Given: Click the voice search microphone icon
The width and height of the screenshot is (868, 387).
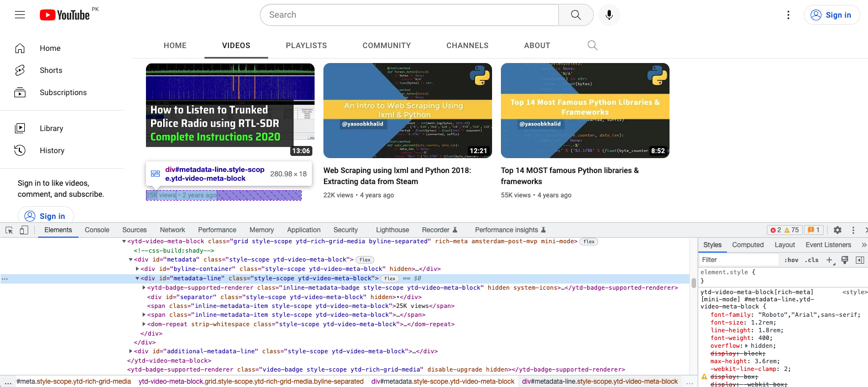Looking at the screenshot, I should [609, 15].
